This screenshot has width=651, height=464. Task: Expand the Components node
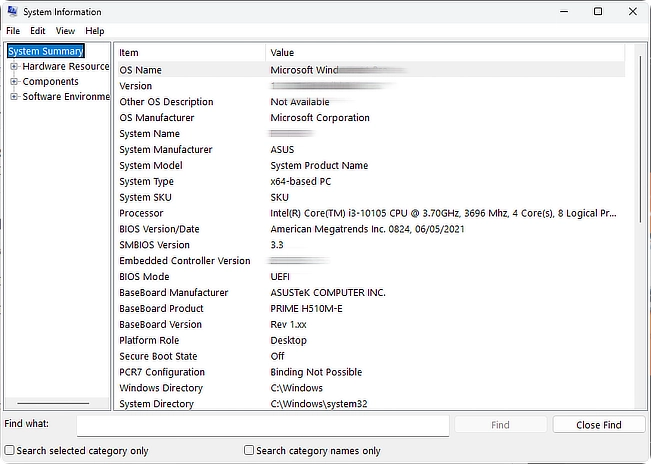pos(14,81)
